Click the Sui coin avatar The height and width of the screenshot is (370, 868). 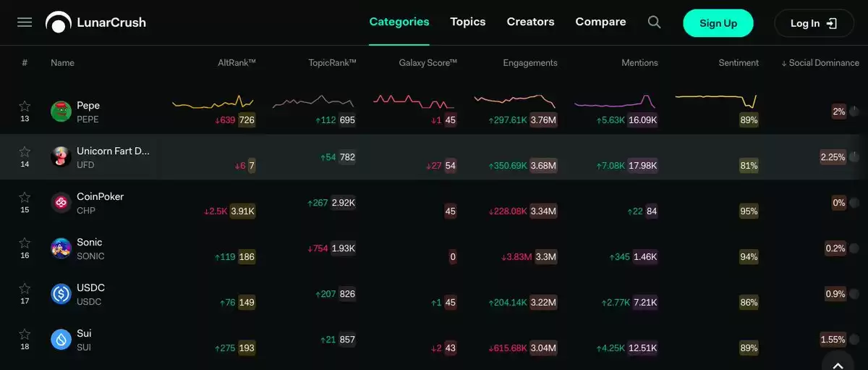click(x=61, y=340)
